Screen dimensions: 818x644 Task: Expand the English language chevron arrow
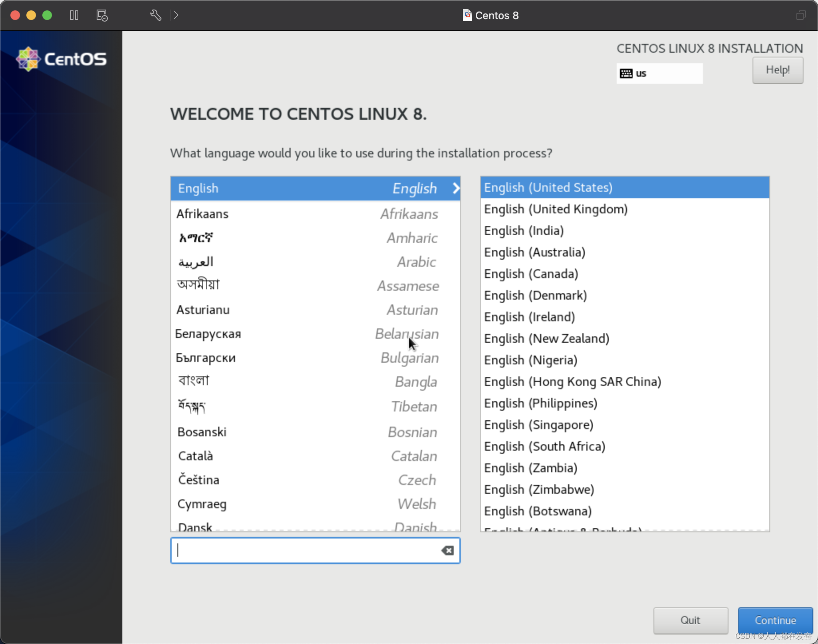[456, 188]
